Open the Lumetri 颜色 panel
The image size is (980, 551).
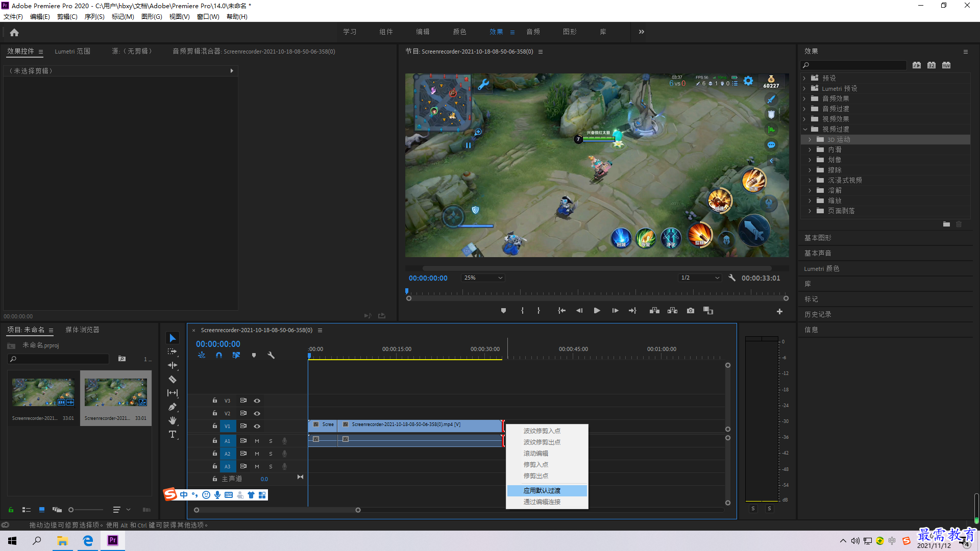[x=822, y=269]
